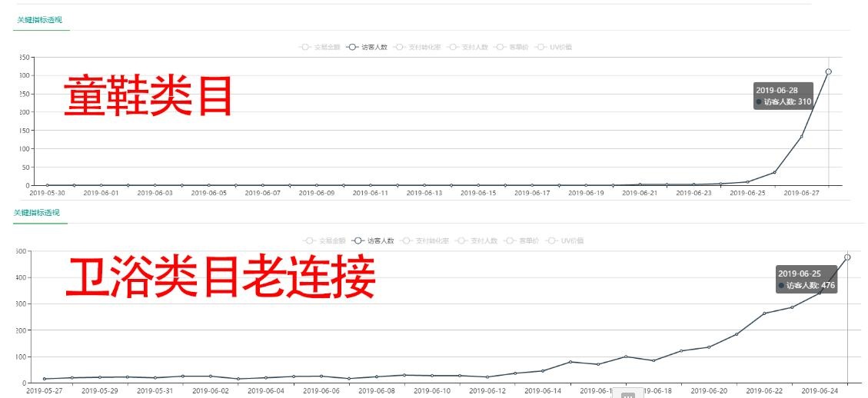This screenshot has height=398, width=868.
Task: Toggle 客单价 series in upper chart legend
Action: [511, 47]
